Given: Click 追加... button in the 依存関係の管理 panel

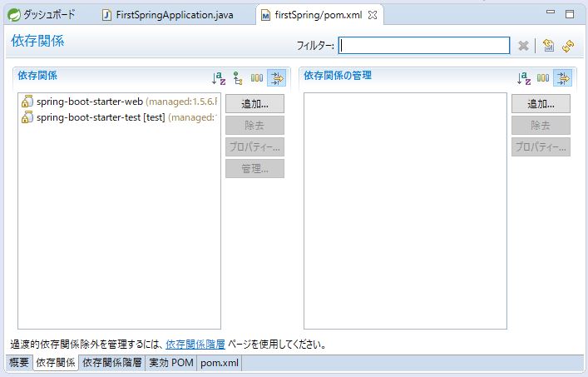Looking at the screenshot, I should [x=541, y=104].
